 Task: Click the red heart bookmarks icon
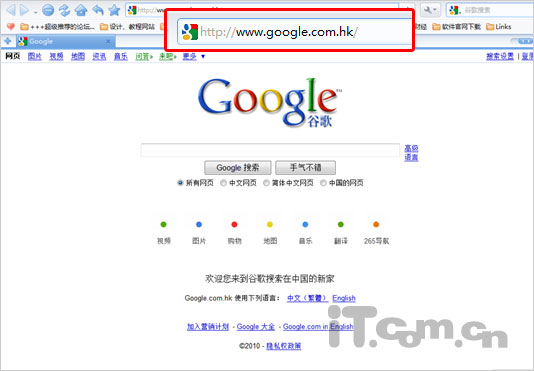click(11, 27)
